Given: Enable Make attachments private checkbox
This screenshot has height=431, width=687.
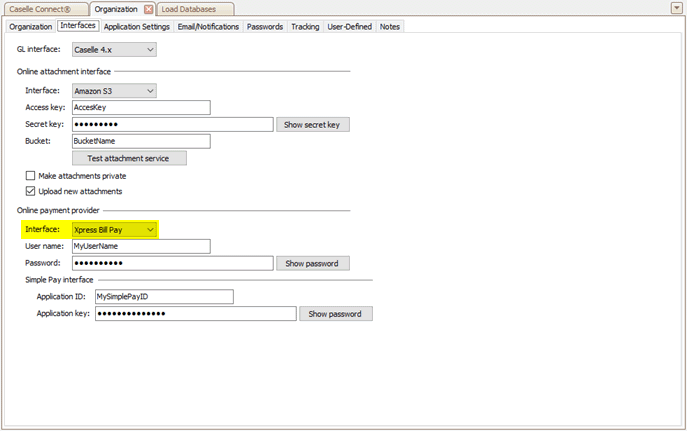Looking at the screenshot, I should pyautogui.click(x=30, y=176).
